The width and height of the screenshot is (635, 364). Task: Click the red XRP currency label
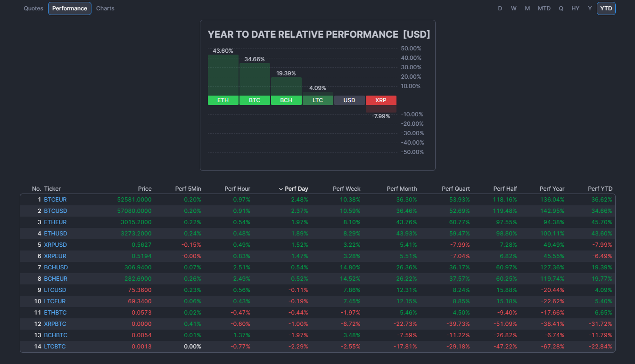[x=380, y=100]
